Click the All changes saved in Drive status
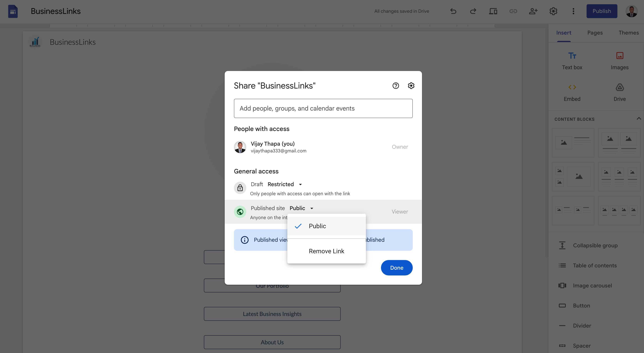Image resolution: width=644 pixels, height=353 pixels. (x=402, y=11)
